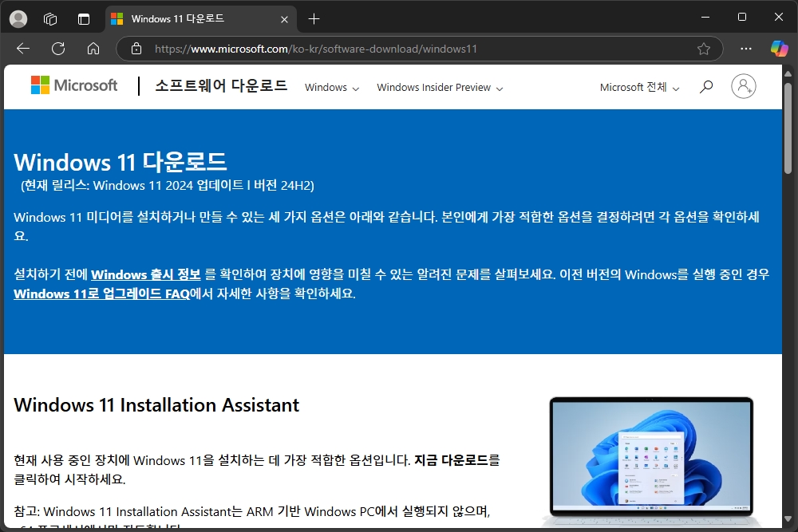Viewport: 798px width, 532px height.
Task: Open the tab actions menu icon
Action: pyautogui.click(x=84, y=19)
